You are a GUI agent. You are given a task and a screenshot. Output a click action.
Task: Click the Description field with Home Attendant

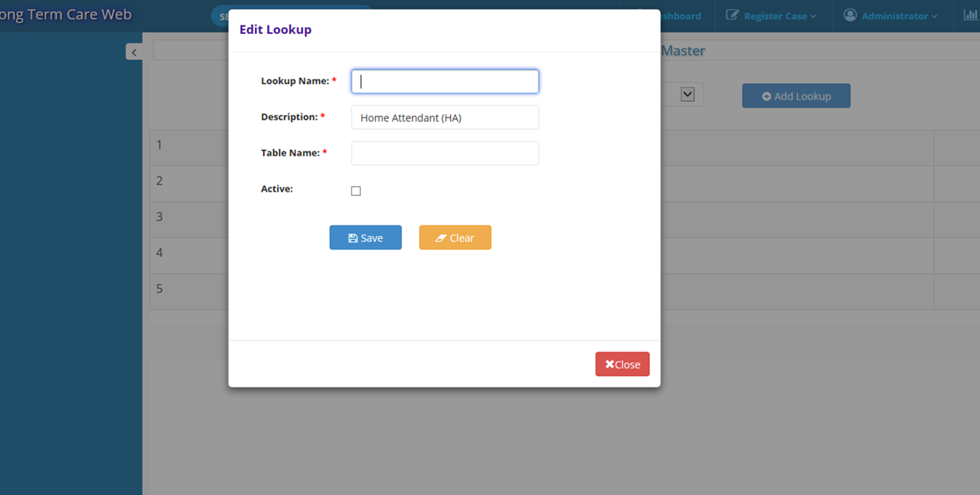(444, 117)
